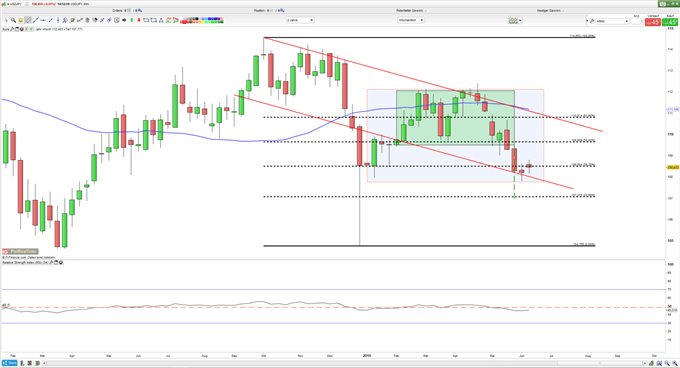The image size is (680, 368).
Task: Click the rightmost icon in the bottom-right corner
Action: coord(675,363)
